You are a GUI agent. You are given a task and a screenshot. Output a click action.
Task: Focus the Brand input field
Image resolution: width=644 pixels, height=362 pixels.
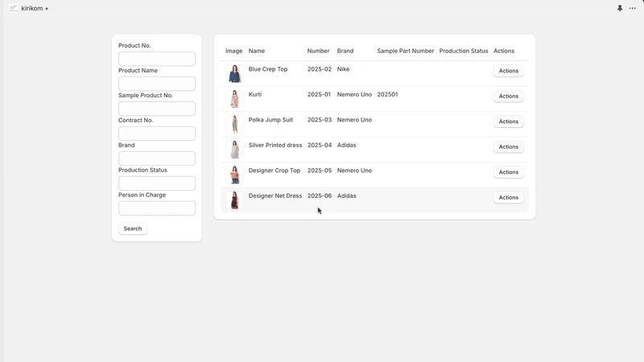[157, 158]
